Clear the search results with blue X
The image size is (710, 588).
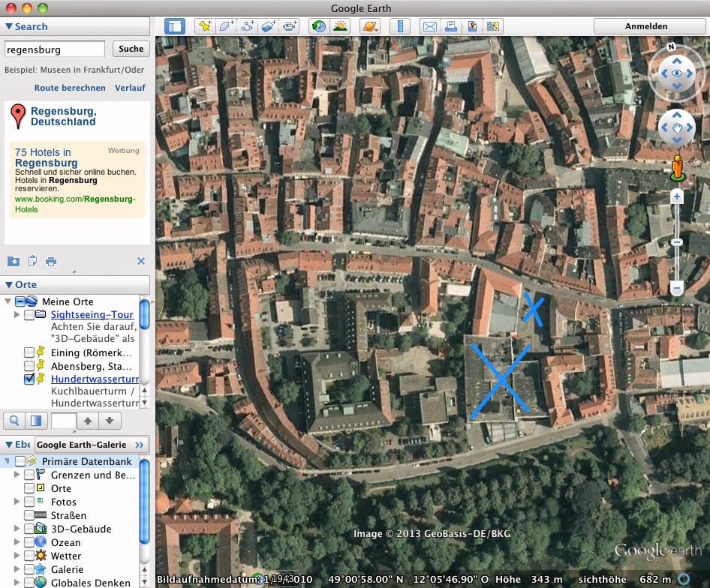point(141,261)
